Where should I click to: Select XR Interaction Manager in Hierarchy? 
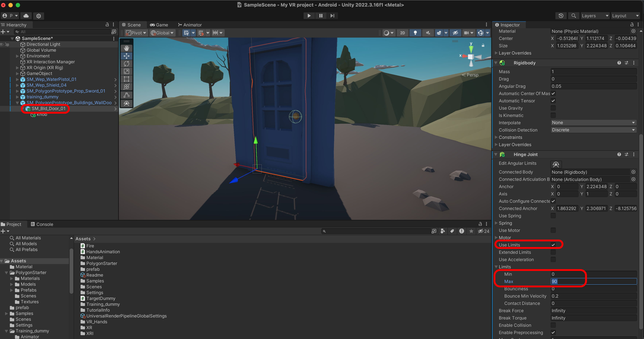[51, 61]
